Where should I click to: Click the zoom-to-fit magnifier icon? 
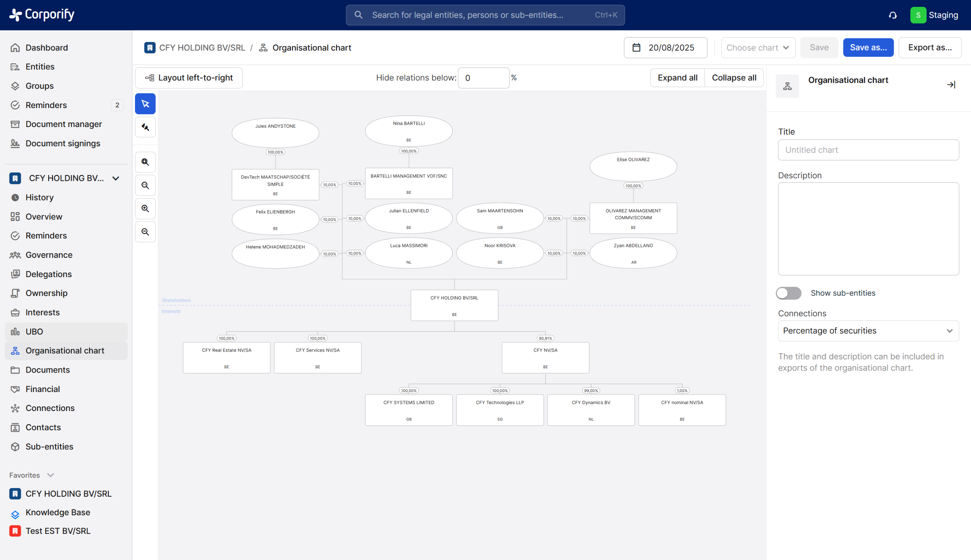145,162
